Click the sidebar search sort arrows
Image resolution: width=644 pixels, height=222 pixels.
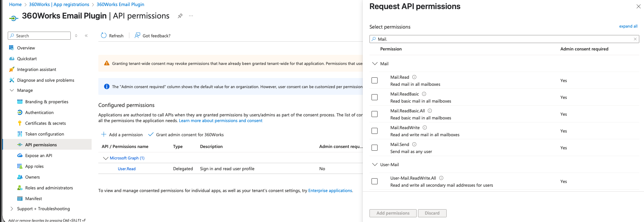pos(76,36)
